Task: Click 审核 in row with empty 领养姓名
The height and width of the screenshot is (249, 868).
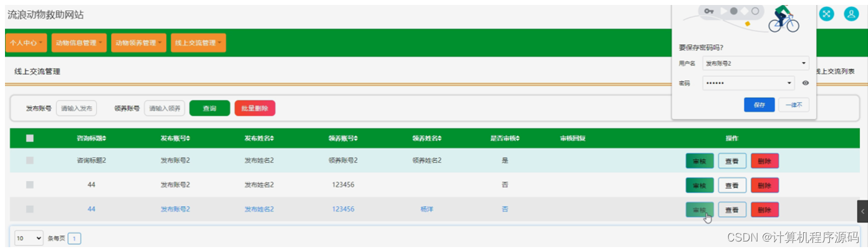Action: (x=700, y=185)
